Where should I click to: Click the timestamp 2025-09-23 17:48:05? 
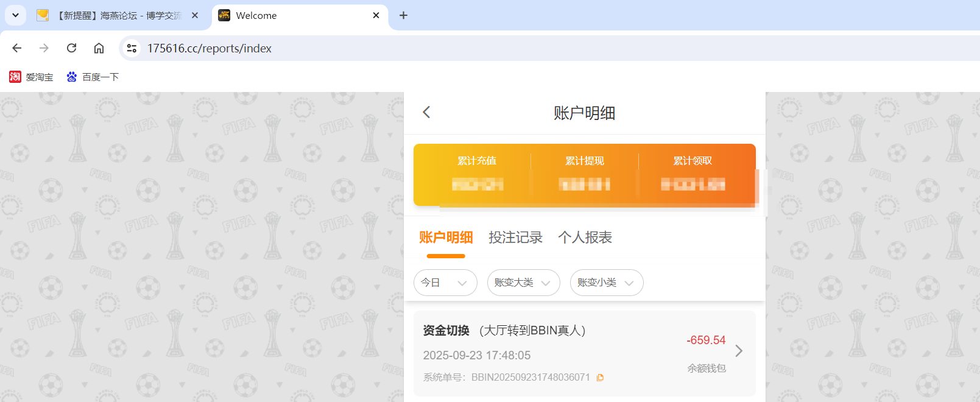point(477,355)
